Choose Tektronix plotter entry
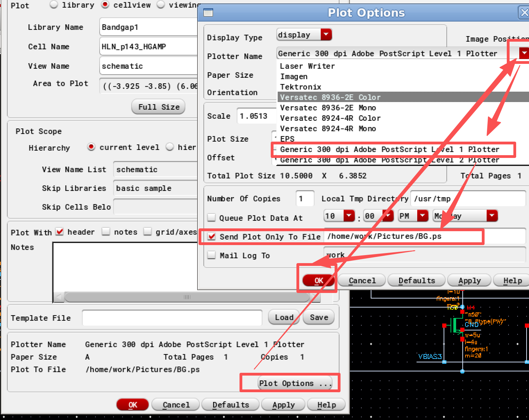This screenshot has width=529, height=420. [x=403, y=87]
